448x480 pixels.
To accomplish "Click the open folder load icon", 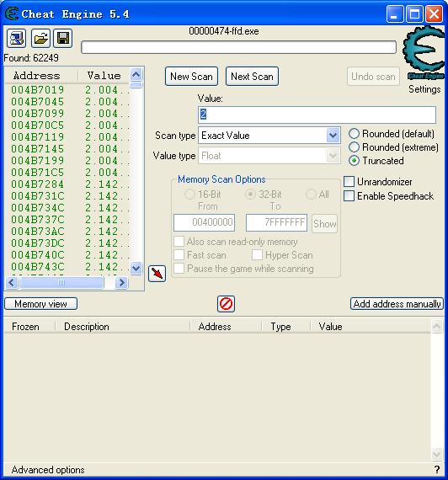I will point(40,38).
